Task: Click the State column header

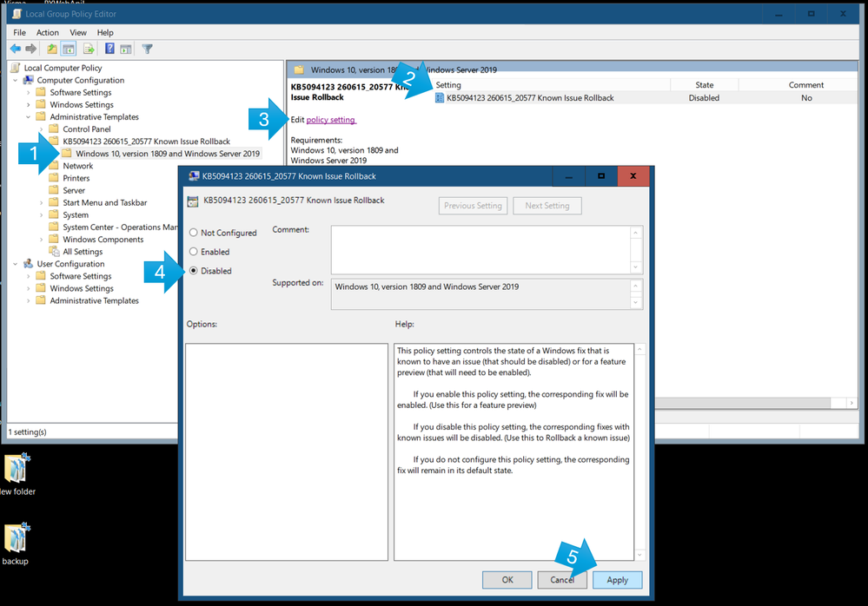Action: 704,84
